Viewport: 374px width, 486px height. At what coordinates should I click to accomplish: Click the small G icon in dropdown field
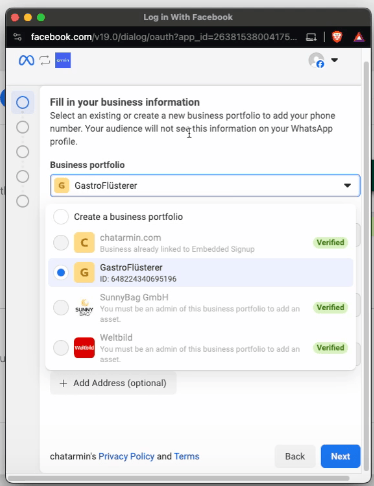62,185
